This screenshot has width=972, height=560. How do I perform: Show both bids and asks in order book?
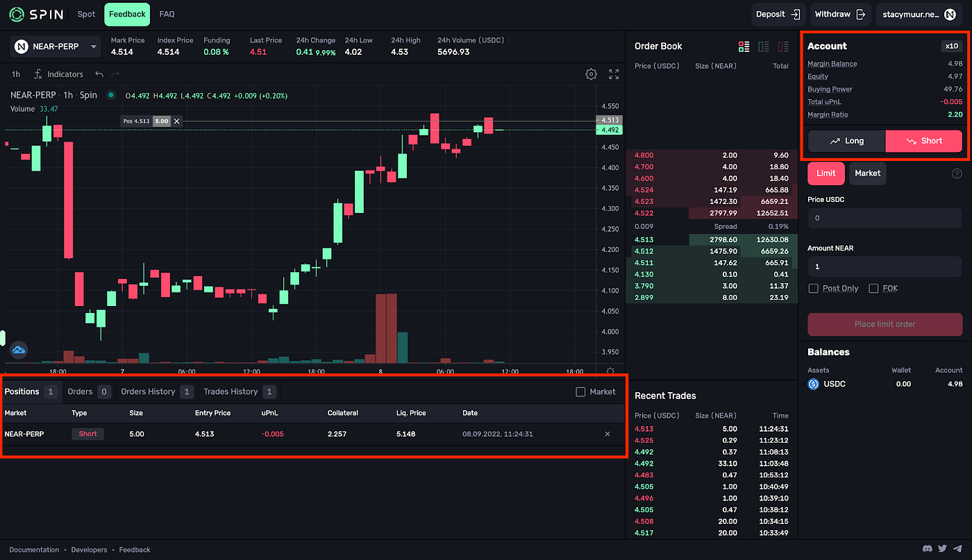(744, 46)
